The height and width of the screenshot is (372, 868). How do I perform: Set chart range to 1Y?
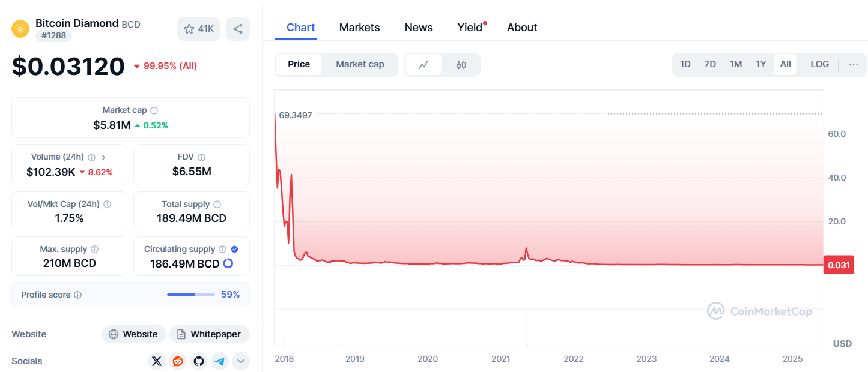(761, 64)
